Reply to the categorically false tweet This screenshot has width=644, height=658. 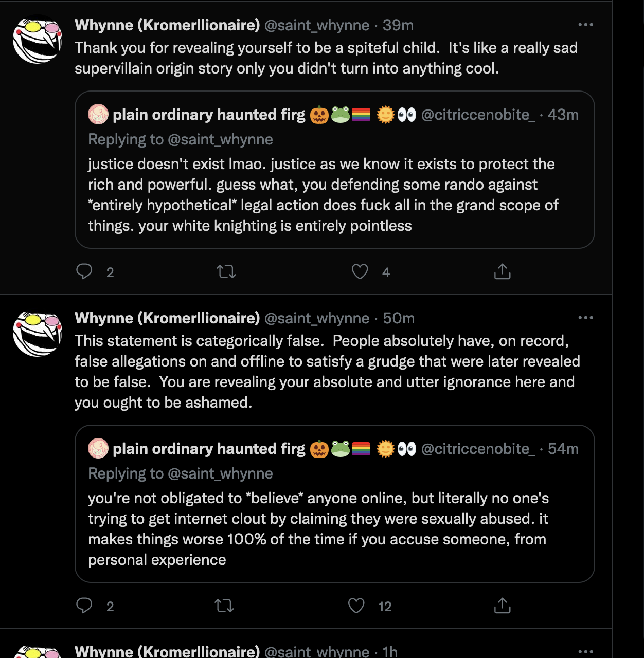click(x=84, y=606)
